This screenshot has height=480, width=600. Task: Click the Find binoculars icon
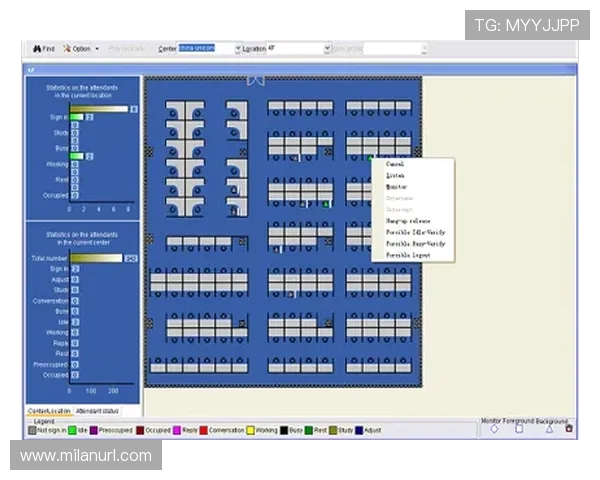[36, 48]
